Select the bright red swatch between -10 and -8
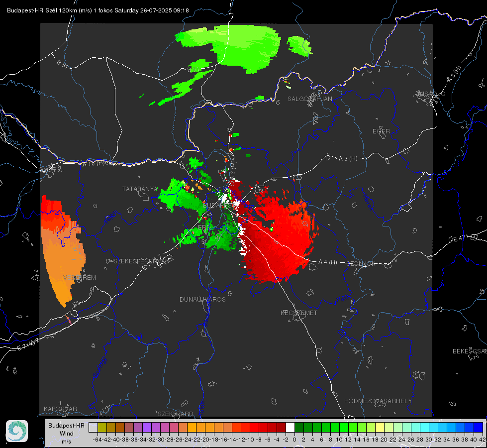487x448 pixels. coord(254,427)
